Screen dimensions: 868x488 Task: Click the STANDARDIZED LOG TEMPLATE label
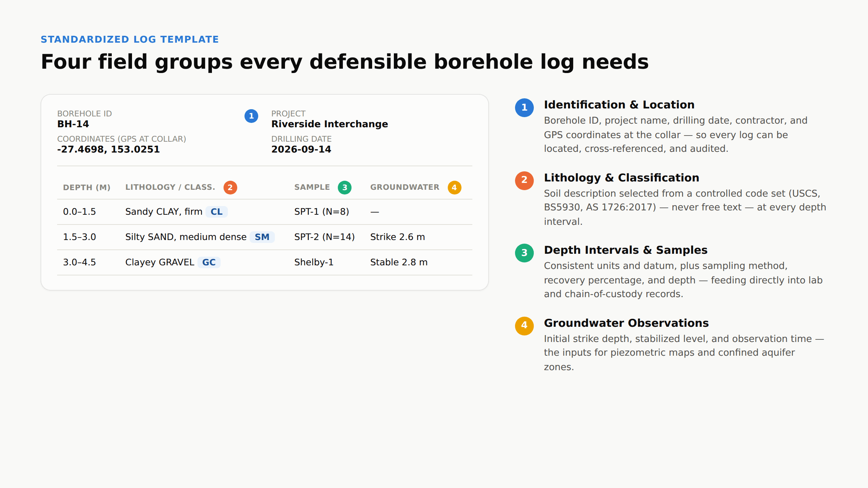(x=130, y=39)
